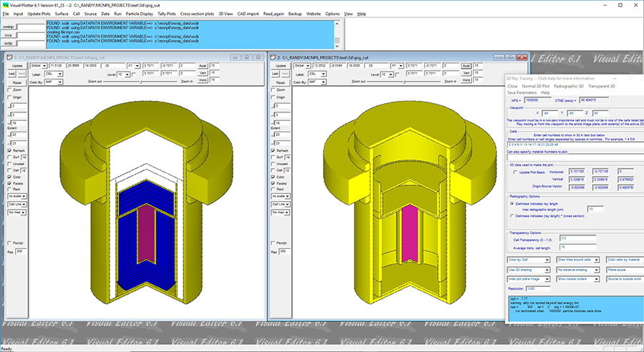
Task: Click zoom slider in plot window 2
Action: coord(404,82)
